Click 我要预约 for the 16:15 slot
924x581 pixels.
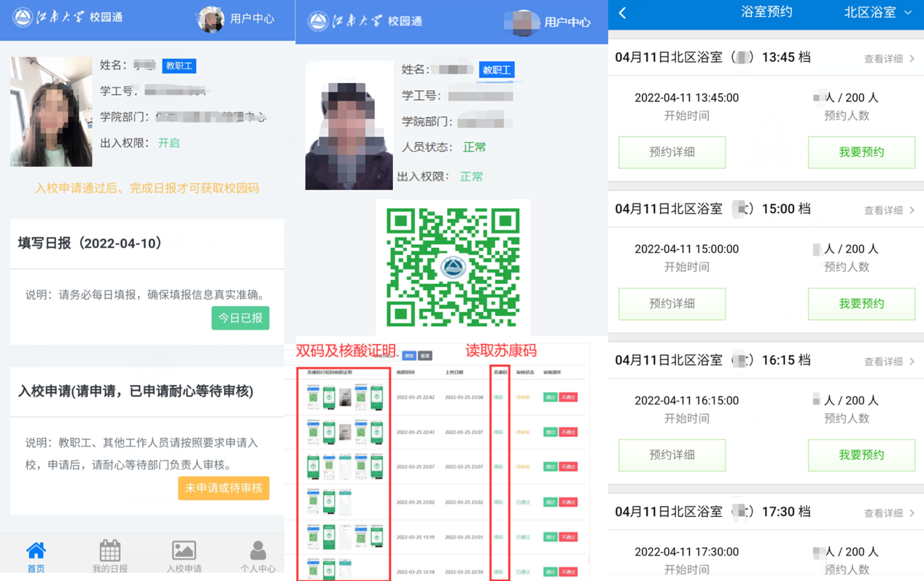tap(861, 455)
